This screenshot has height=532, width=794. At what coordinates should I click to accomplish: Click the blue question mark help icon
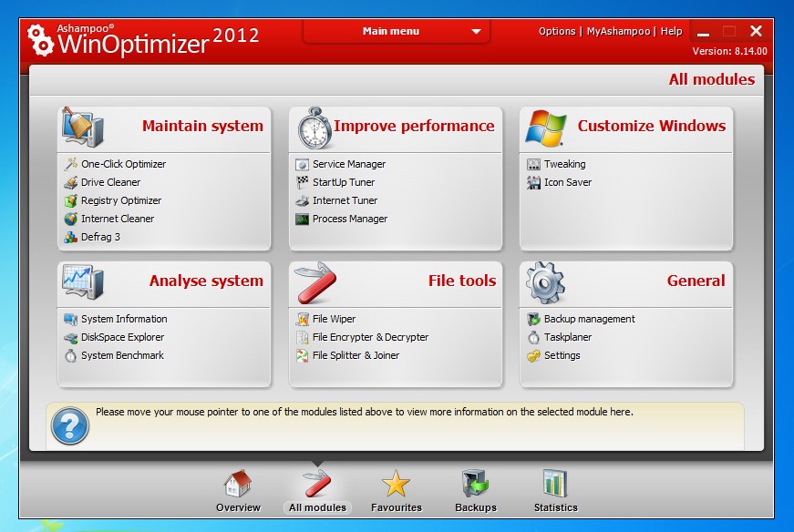point(70,425)
